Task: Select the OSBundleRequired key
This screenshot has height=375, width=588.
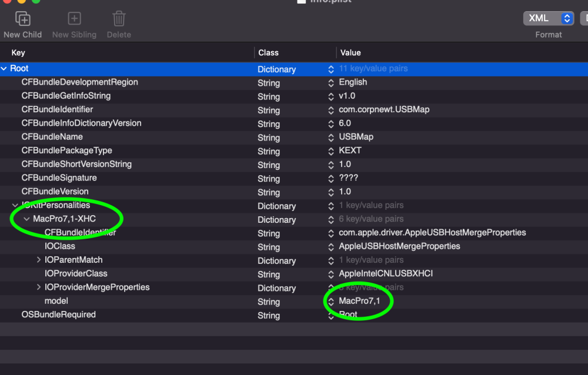Action: click(x=58, y=314)
